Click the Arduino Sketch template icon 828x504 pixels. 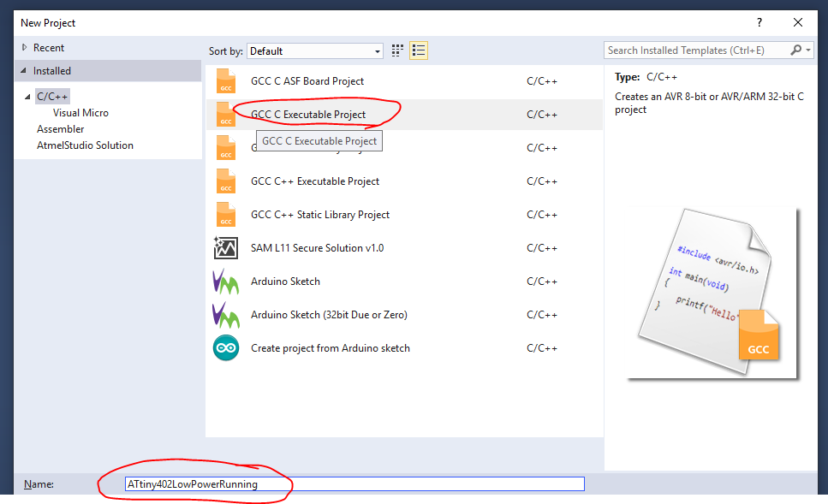pos(226,282)
